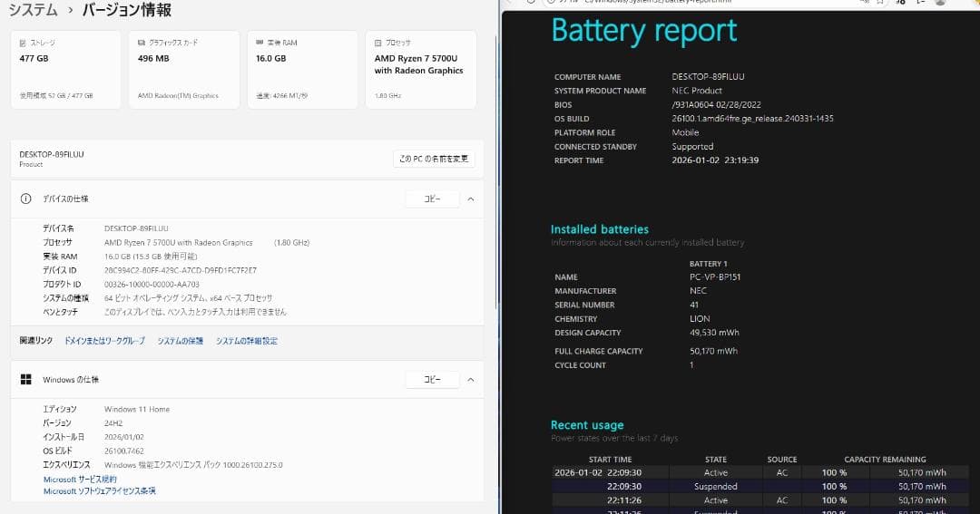Click the browser profile avatar icon
This screenshot has height=514, width=980.
point(940,3)
